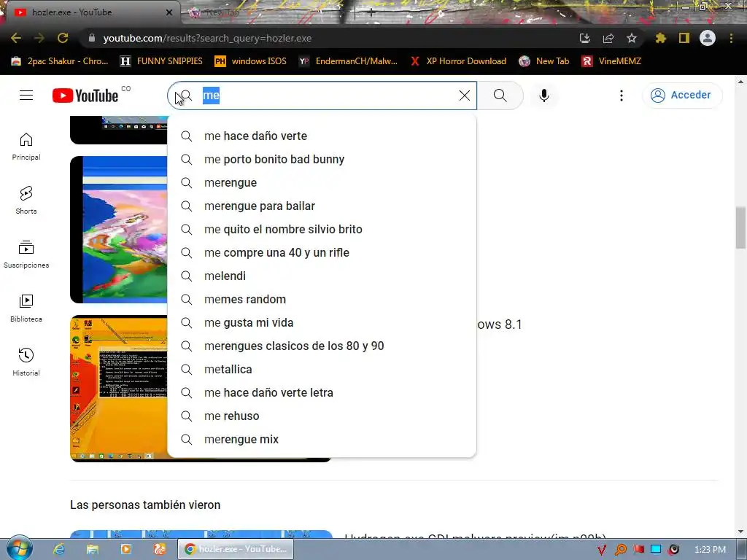This screenshot has width=747, height=560.
Task: Sign in with the Acceder button
Action: [x=682, y=96]
